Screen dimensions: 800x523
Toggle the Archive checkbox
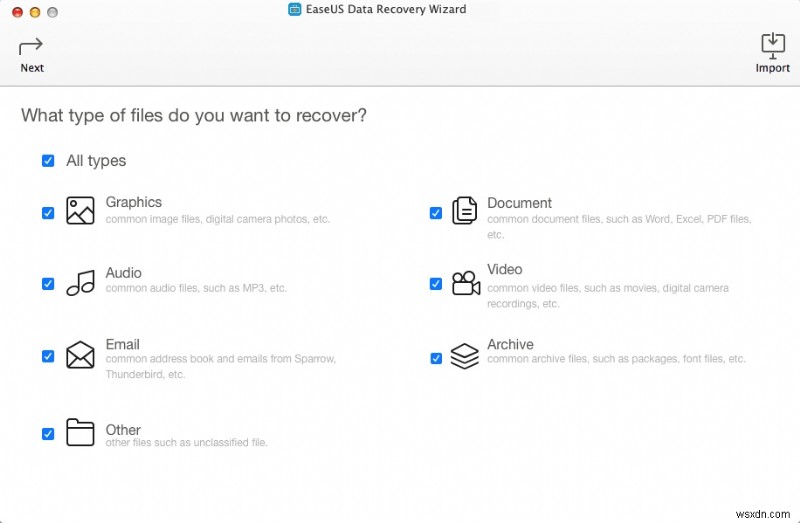pos(436,358)
